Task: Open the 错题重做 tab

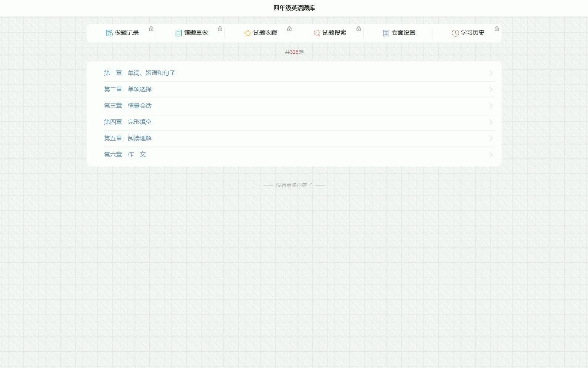Action: [191, 33]
